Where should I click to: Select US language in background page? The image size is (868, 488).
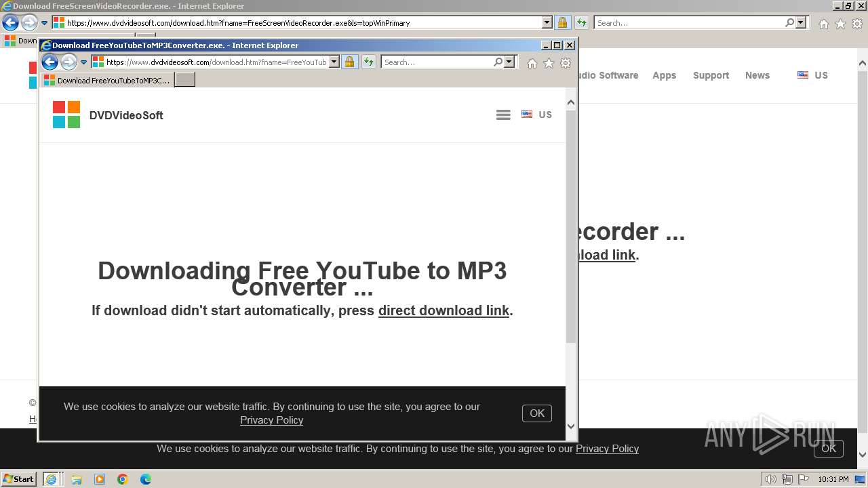point(812,75)
